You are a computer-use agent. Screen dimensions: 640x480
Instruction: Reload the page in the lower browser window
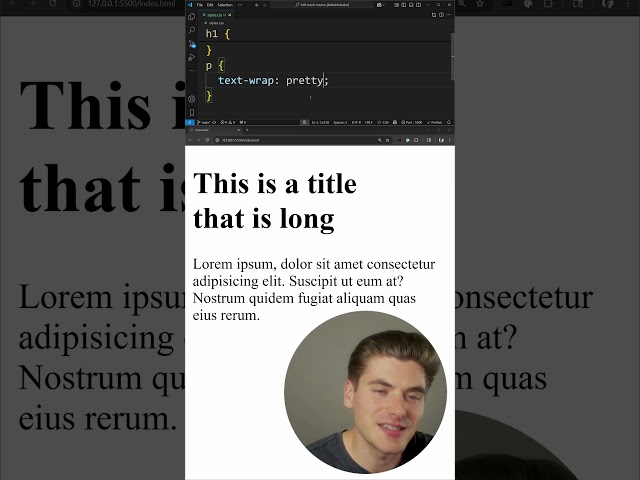click(207, 140)
